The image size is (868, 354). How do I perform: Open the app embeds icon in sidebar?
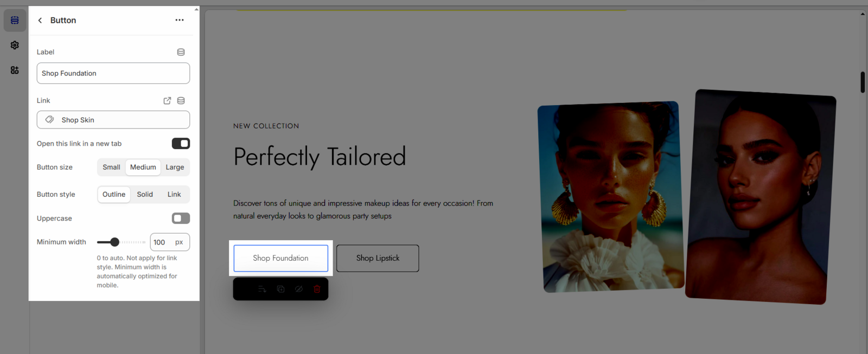(x=15, y=70)
